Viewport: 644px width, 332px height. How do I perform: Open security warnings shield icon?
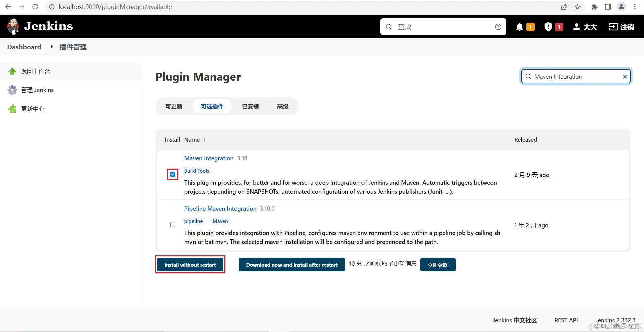tap(548, 27)
